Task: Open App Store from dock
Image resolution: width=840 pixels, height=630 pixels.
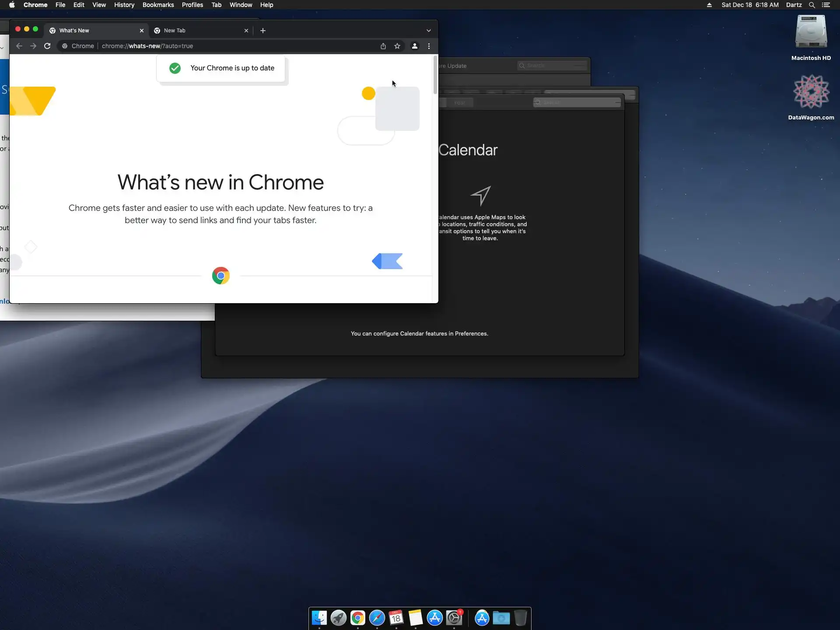Action: click(434, 618)
